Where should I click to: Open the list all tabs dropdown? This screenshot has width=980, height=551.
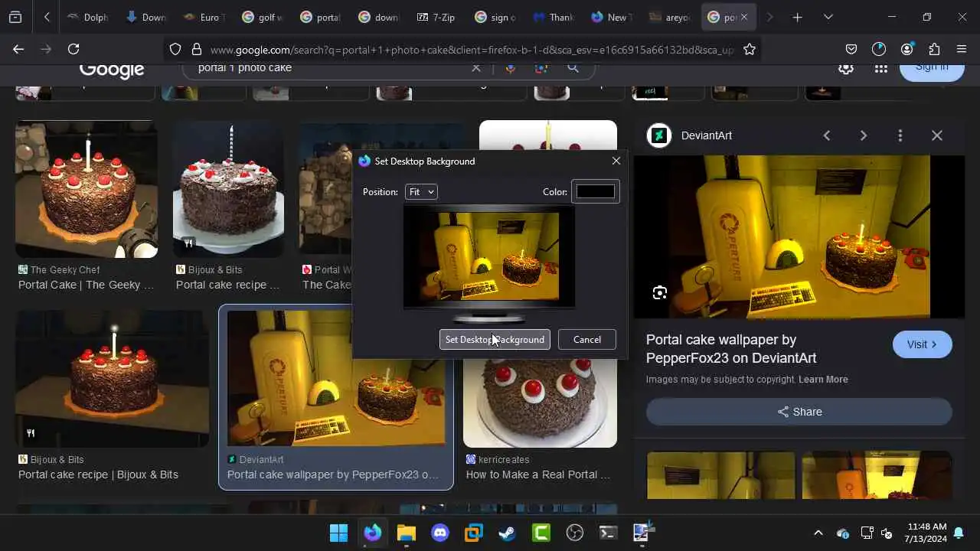point(828,17)
